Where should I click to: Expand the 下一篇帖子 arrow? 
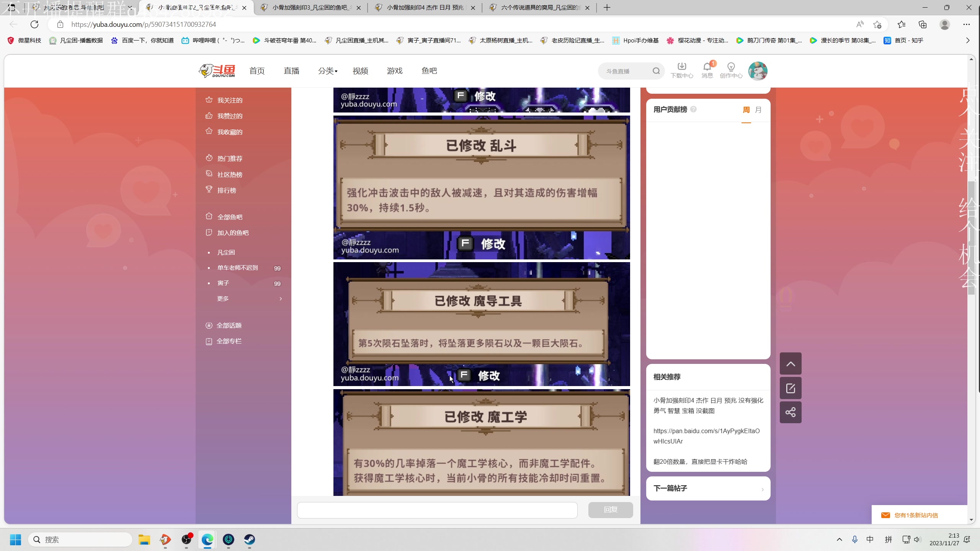(x=762, y=489)
